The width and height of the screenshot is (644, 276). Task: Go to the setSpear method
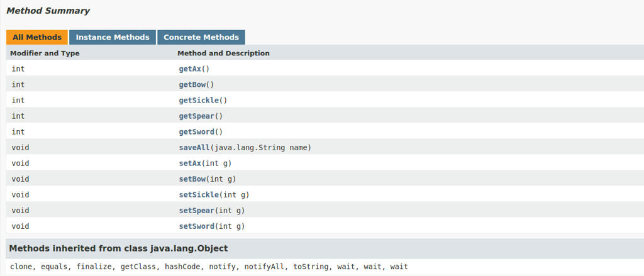tap(197, 211)
